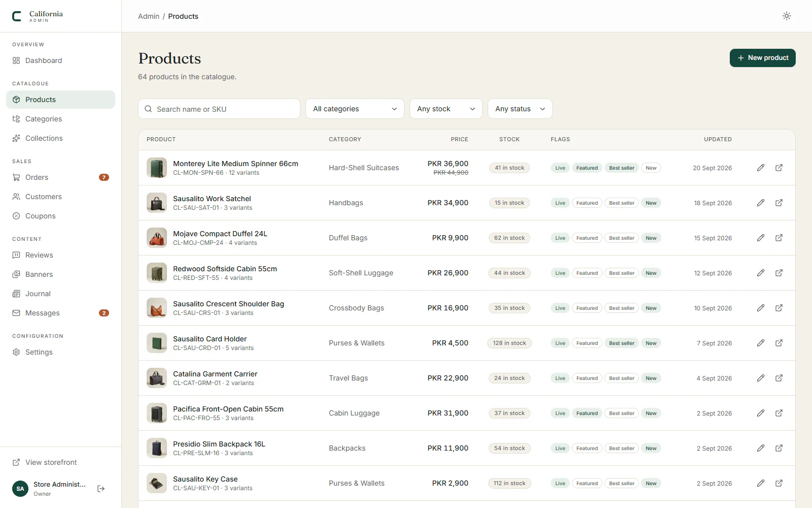Open the Coupons sidebar item
This screenshot has width=812, height=508.
click(61, 216)
